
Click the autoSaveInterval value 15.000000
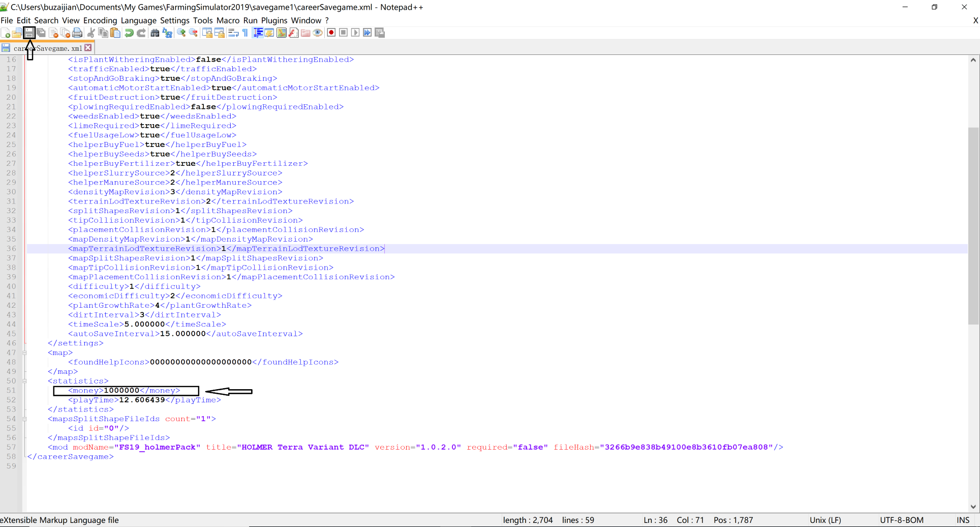(x=183, y=334)
